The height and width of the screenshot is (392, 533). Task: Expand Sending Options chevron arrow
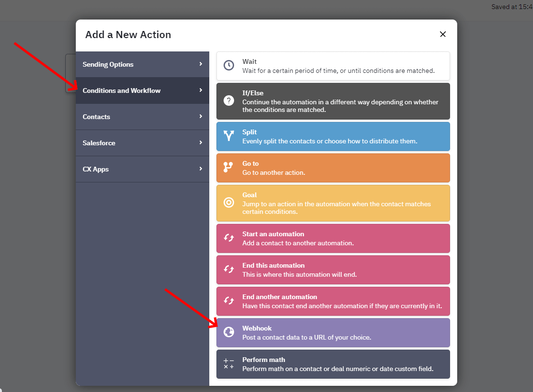tap(201, 64)
